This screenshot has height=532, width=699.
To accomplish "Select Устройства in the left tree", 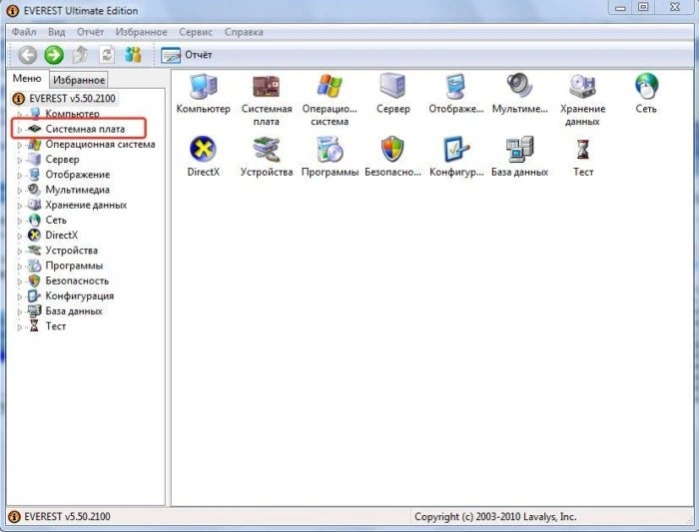I will 72,250.
